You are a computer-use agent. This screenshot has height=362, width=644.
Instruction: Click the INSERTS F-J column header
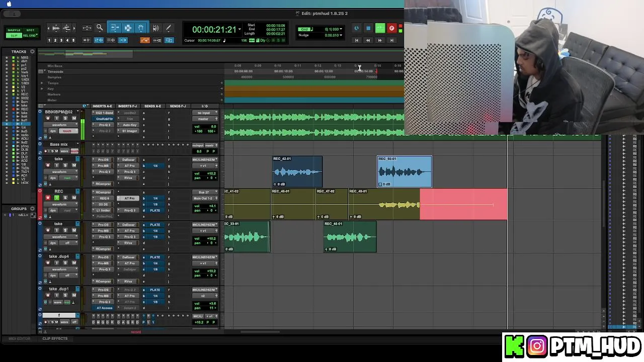(x=127, y=106)
